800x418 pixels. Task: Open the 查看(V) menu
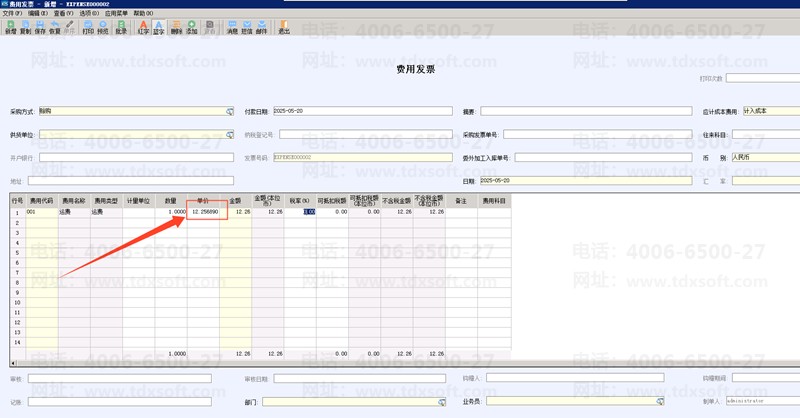(64, 13)
